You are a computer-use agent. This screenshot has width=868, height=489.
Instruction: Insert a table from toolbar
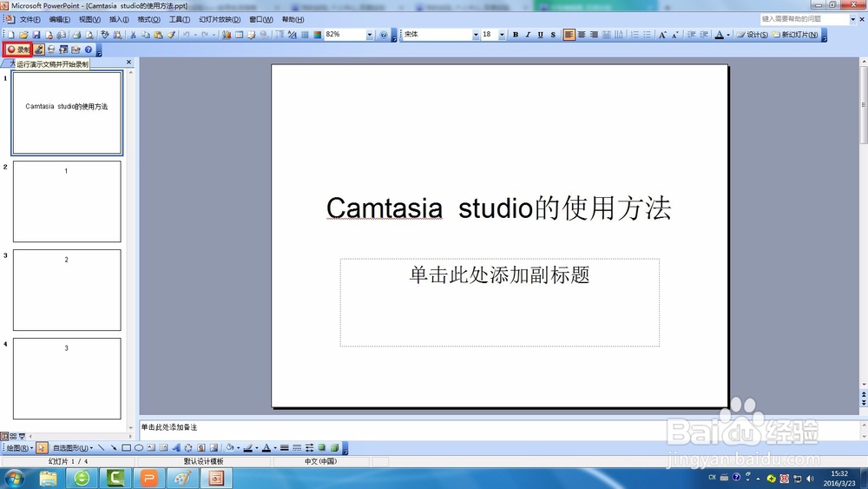(240, 35)
